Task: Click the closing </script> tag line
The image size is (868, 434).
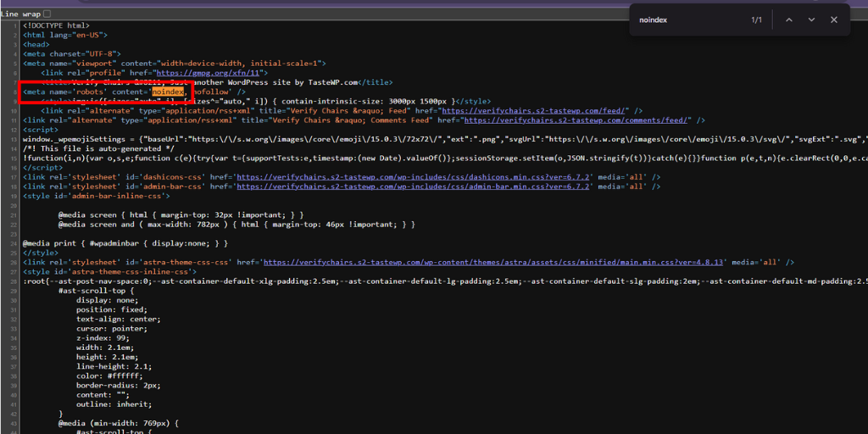Action: [x=42, y=168]
